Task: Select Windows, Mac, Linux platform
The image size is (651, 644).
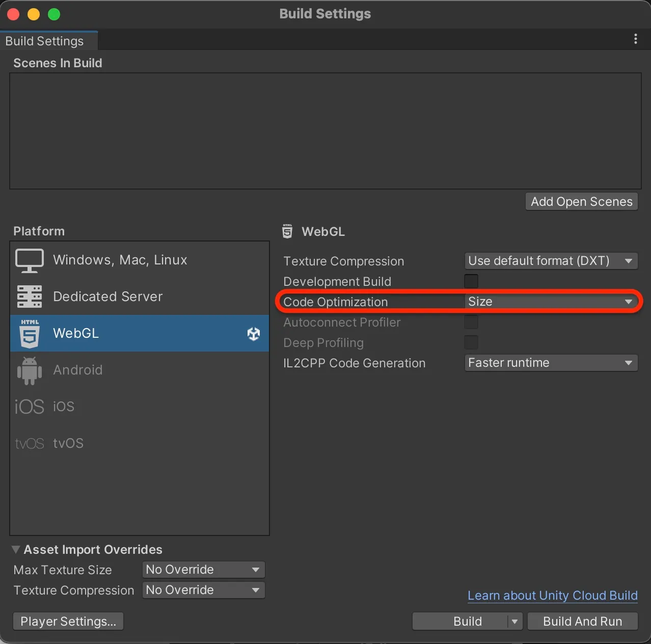Action: 140,260
